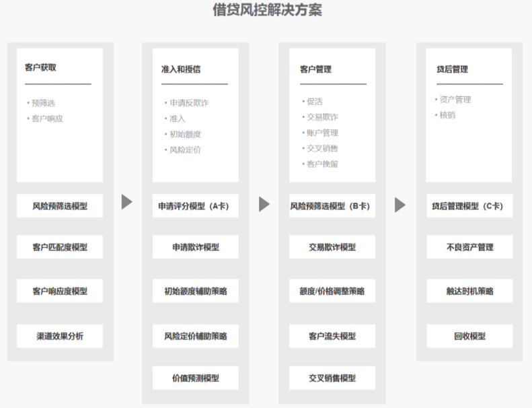Select the 客户匹配度模型 box
Screen dimensions: 532x408
(60, 247)
